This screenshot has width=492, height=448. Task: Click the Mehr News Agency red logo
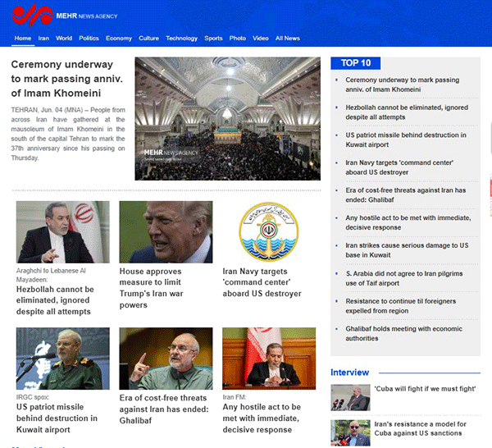[32, 15]
